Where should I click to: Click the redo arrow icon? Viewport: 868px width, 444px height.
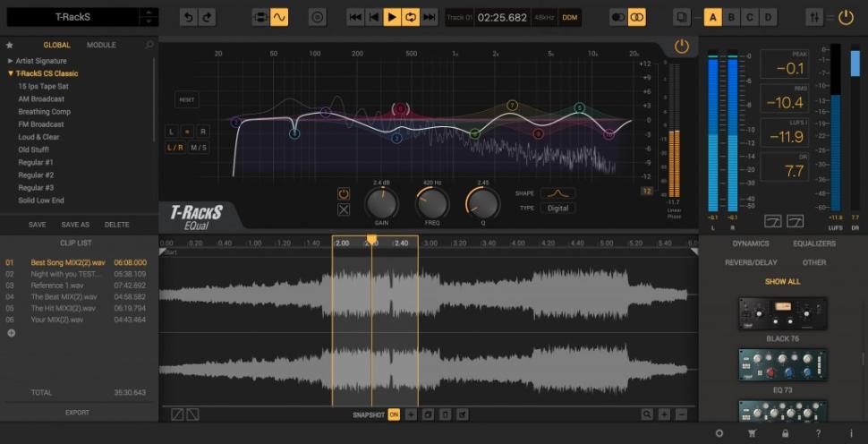click(x=207, y=17)
